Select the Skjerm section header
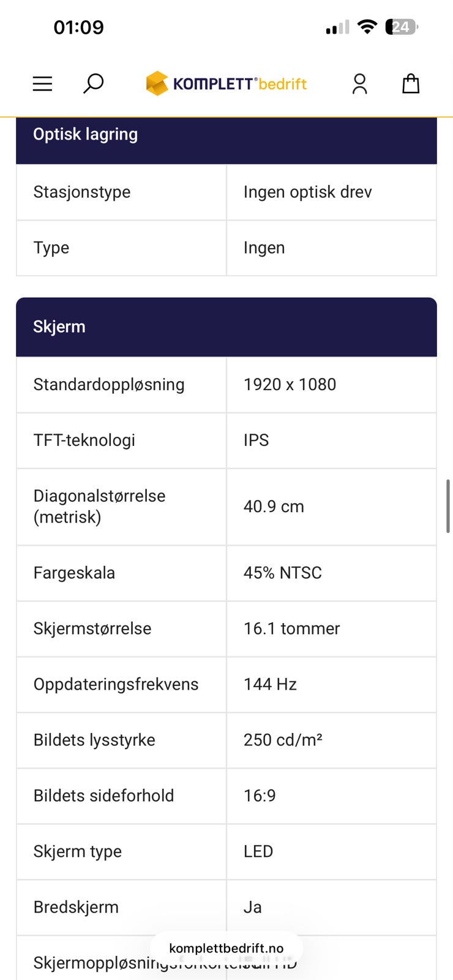 [x=226, y=326]
